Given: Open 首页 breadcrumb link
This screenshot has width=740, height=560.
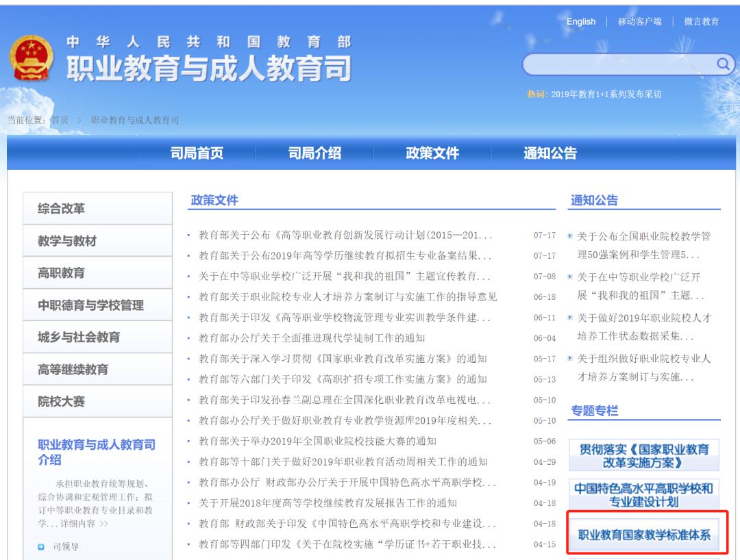Looking at the screenshot, I should click(60, 120).
